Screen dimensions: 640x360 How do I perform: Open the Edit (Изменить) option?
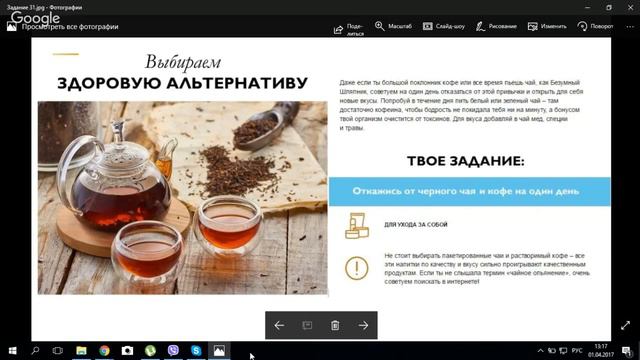[547, 26]
